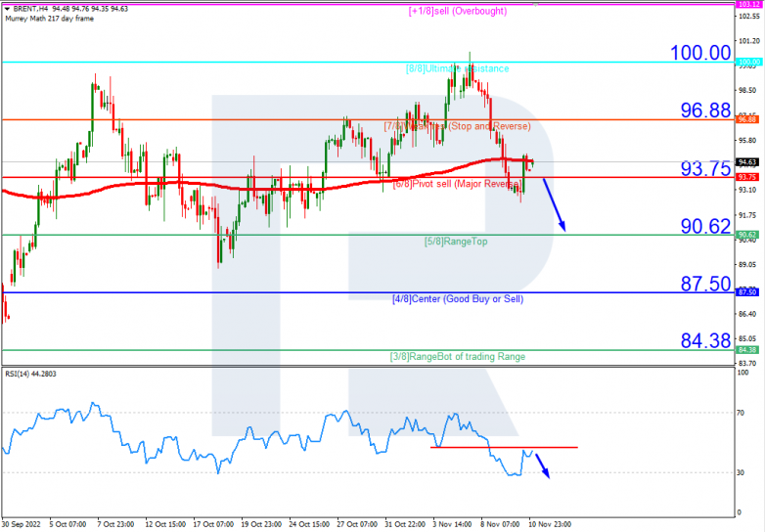Screen dimensions: 765x532
Task: Select the Murrey Math 217 day frame label
Action: point(49,19)
